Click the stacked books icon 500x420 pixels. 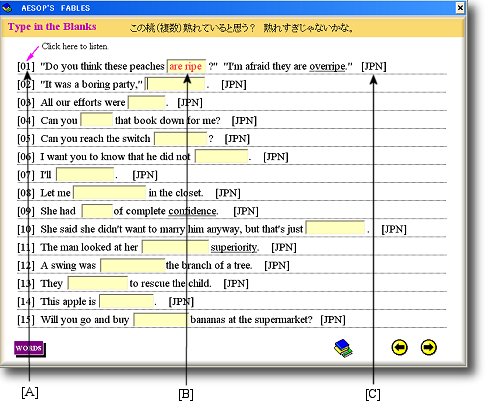point(343,348)
